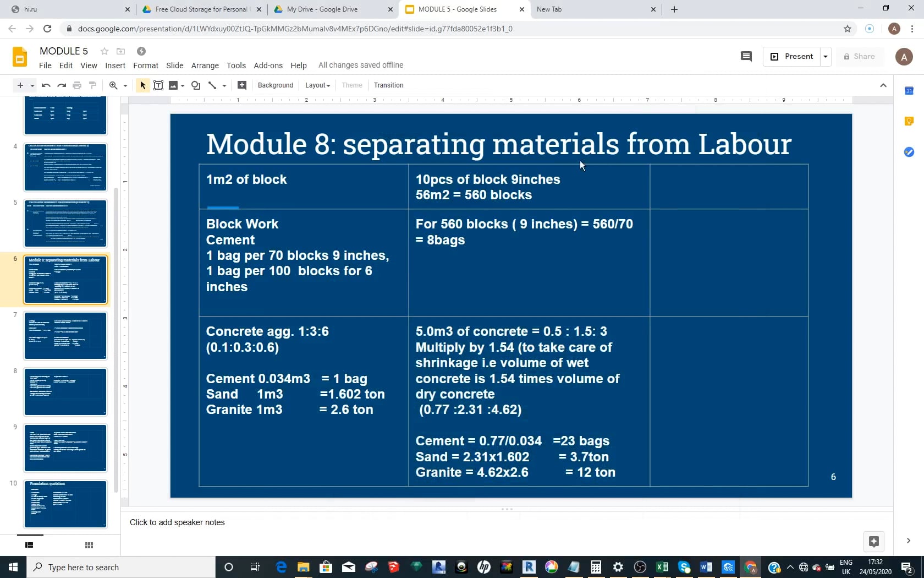Open the Insert menu
Image resolution: width=924 pixels, height=578 pixels.
[x=116, y=66]
